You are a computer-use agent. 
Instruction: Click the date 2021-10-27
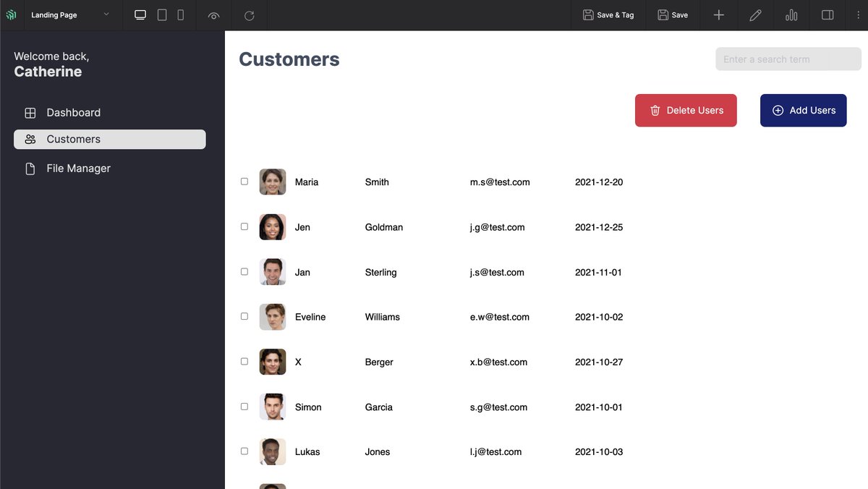[x=599, y=362]
